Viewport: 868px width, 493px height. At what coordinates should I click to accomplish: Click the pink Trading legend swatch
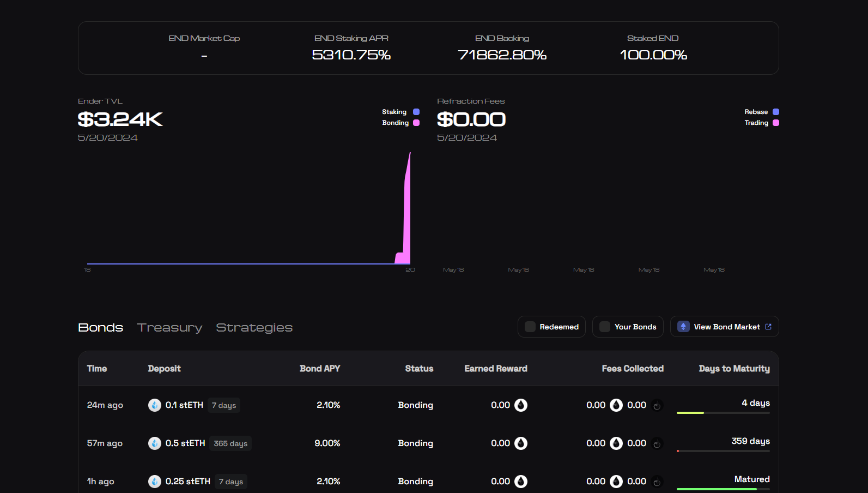pos(776,123)
